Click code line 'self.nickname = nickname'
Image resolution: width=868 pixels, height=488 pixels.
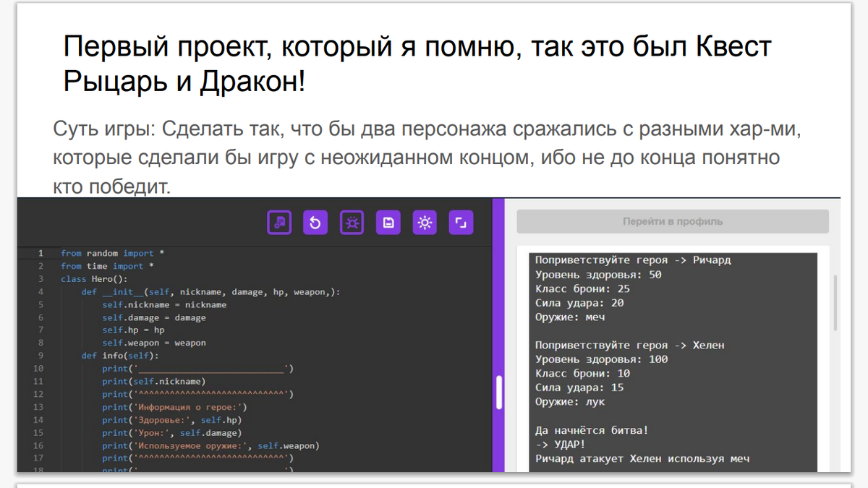(x=164, y=304)
